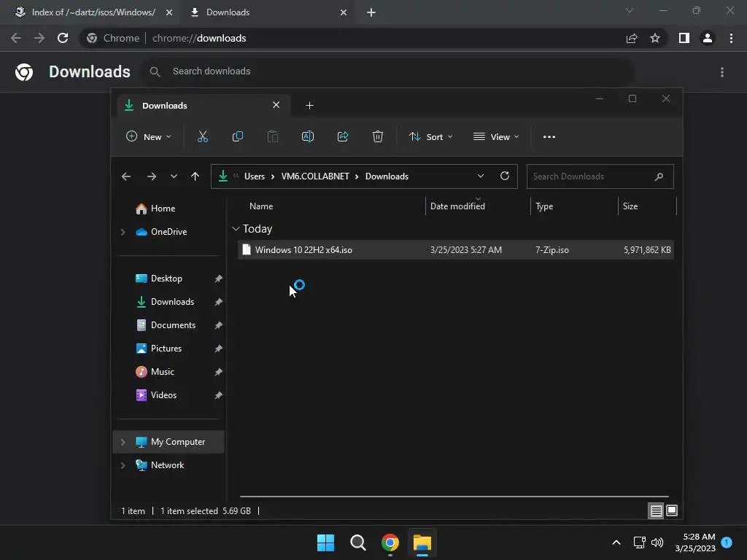Sort by the Name column header

(261, 206)
